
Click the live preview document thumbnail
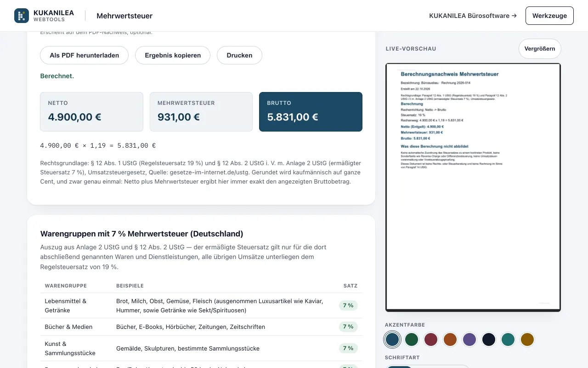473,187
